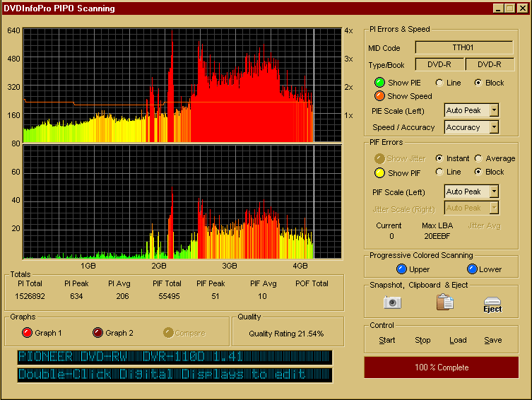Screen dimensions: 532x400
Task: Open Speed / Accuracy dropdown
Action: click(x=493, y=127)
